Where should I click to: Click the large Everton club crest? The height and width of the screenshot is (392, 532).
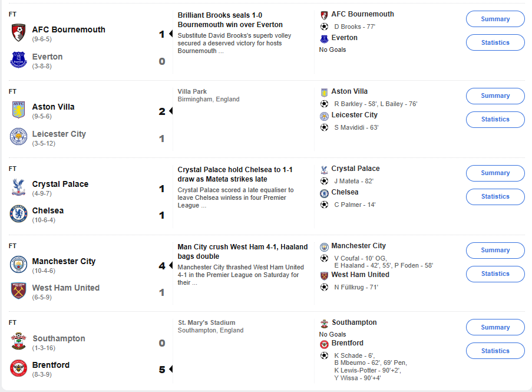[x=18, y=60]
